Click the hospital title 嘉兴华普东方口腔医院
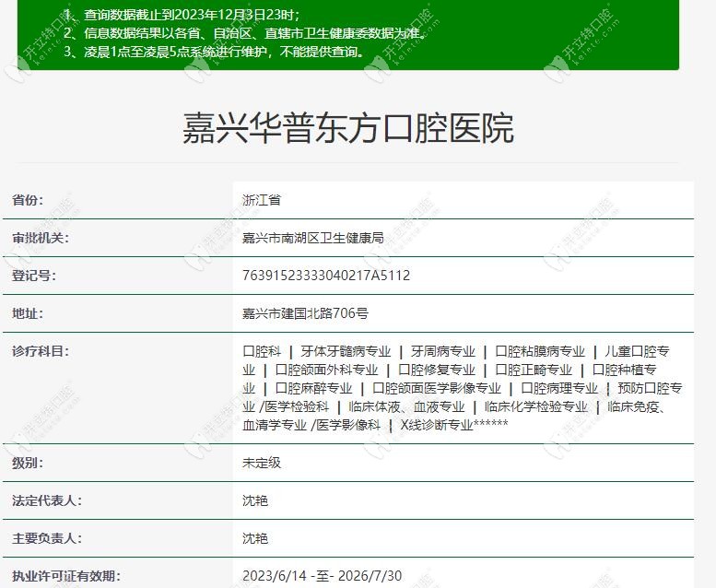This screenshot has width=716, height=588. 348,128
